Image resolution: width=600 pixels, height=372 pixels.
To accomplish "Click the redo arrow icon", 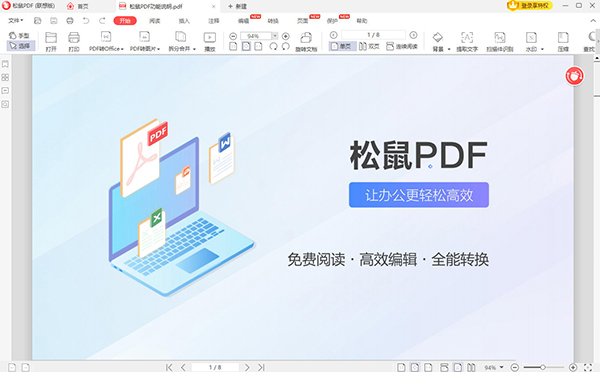I will 102,21.
